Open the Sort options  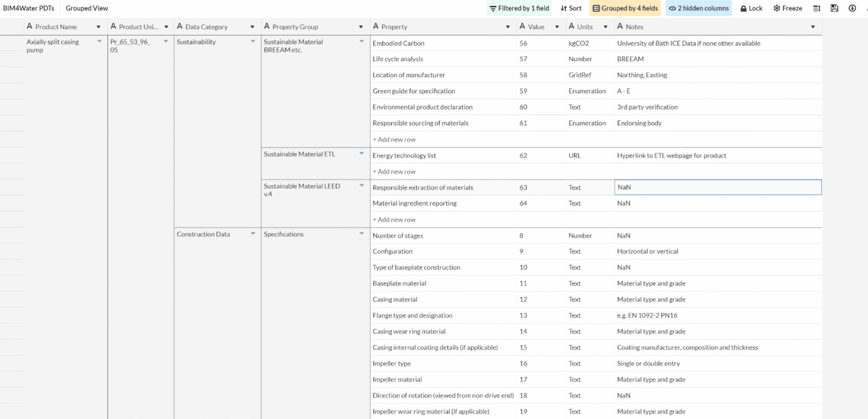tap(571, 8)
